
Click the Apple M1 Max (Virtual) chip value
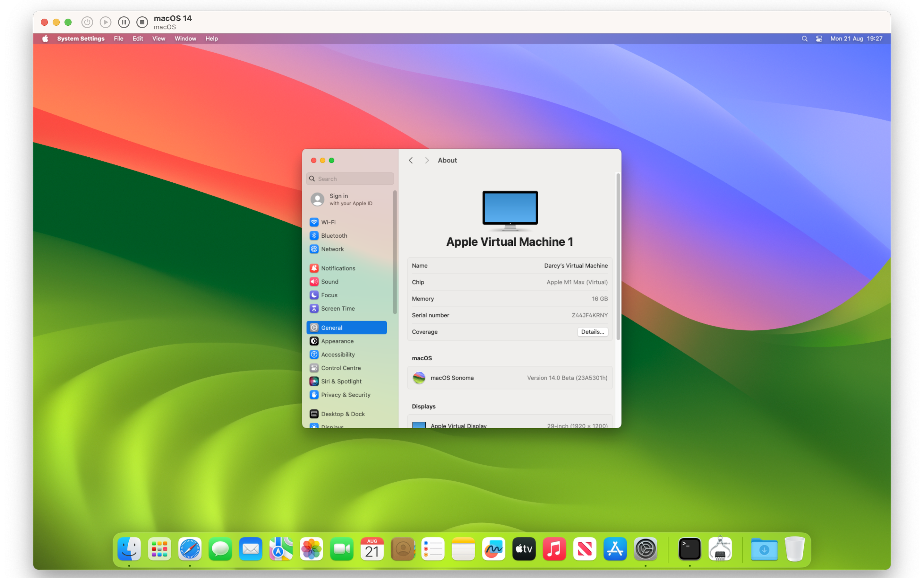(x=577, y=282)
